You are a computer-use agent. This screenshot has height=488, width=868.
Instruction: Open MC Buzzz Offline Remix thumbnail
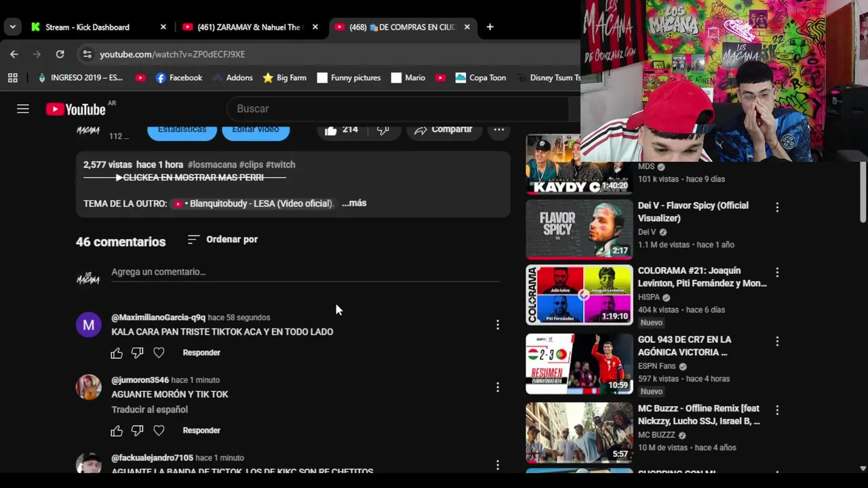[579, 432]
